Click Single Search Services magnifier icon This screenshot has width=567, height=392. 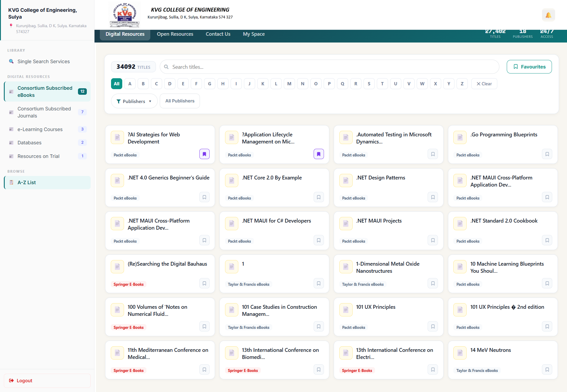(x=11, y=61)
